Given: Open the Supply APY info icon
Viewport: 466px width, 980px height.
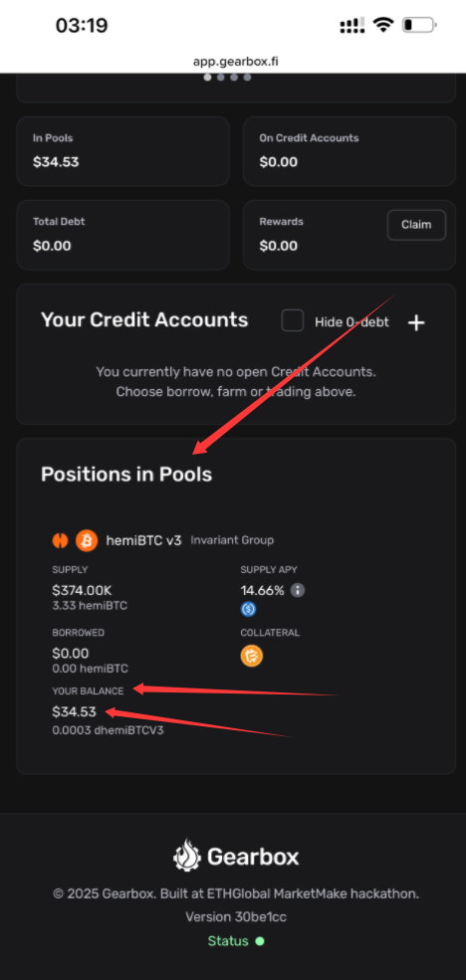Looking at the screenshot, I should 298,590.
